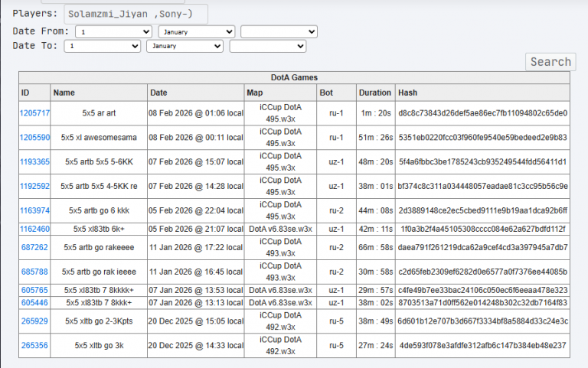Select game name '5x5 ar art'
Screen dimensions: 588x368
(x=99, y=113)
